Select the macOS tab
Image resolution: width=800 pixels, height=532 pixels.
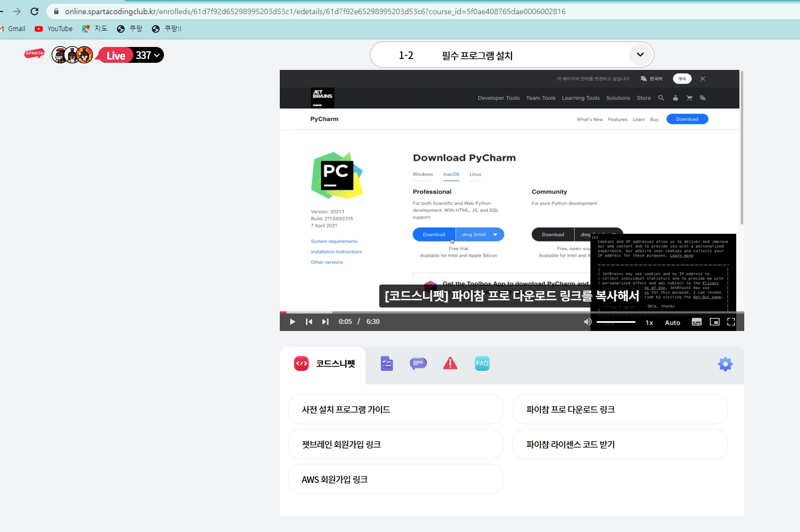(x=451, y=175)
